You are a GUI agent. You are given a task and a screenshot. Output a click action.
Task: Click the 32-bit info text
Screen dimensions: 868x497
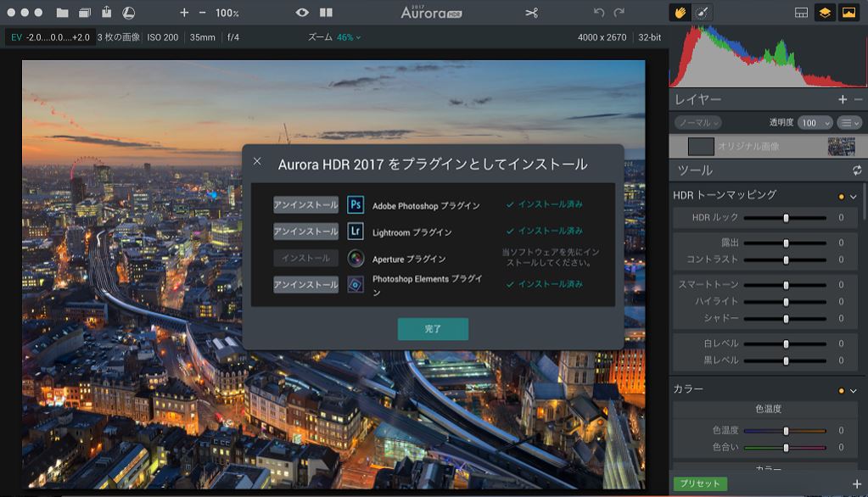click(650, 37)
